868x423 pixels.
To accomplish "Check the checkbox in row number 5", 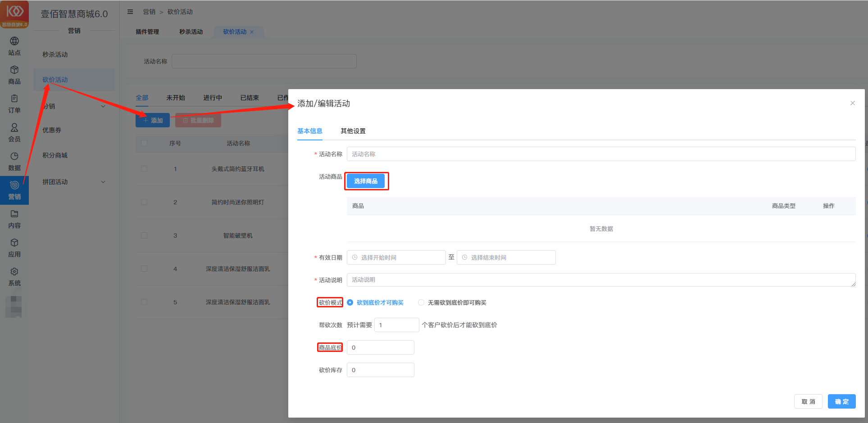I will tap(144, 302).
